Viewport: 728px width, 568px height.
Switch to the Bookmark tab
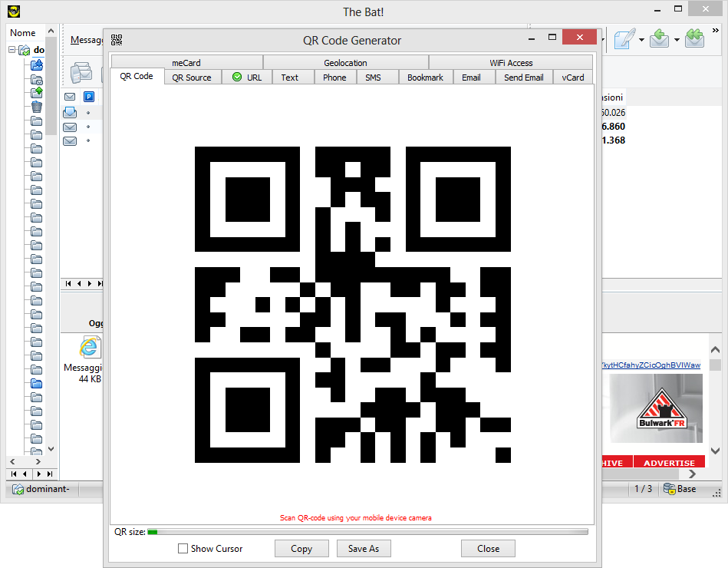425,78
